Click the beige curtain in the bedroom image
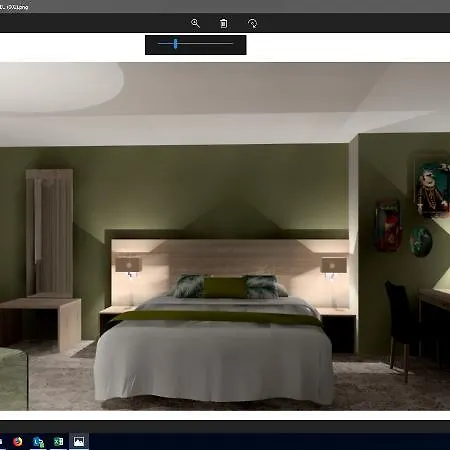 50,232
